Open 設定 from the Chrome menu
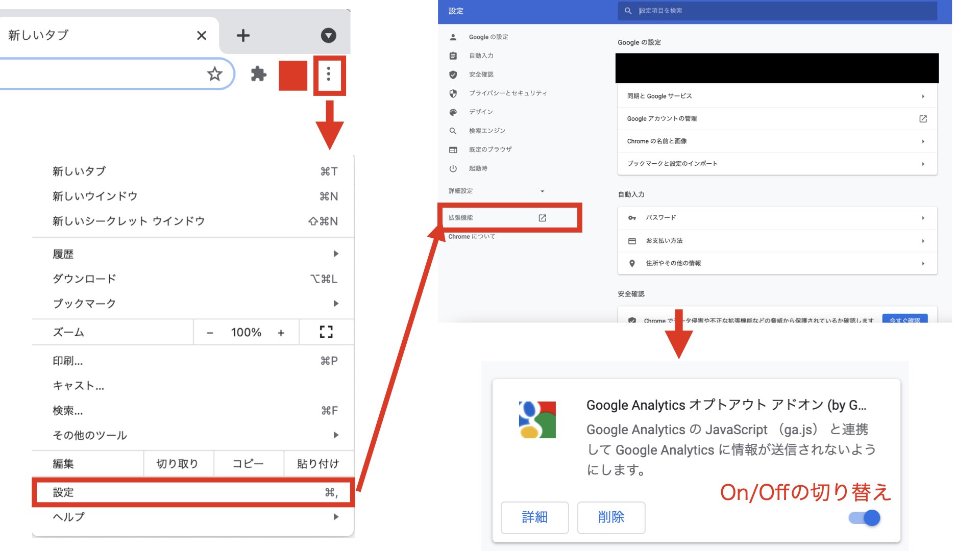Image resolution: width=980 pixels, height=551 pixels. [x=193, y=492]
